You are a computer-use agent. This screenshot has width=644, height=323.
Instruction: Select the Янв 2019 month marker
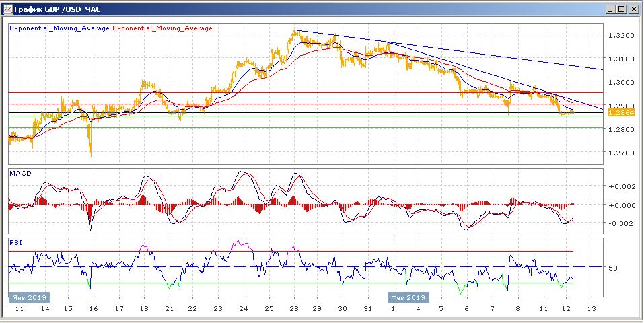27,297
